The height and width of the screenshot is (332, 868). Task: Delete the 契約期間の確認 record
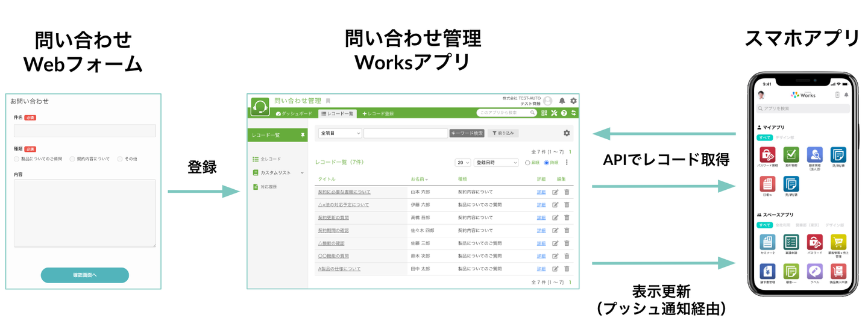[567, 230]
